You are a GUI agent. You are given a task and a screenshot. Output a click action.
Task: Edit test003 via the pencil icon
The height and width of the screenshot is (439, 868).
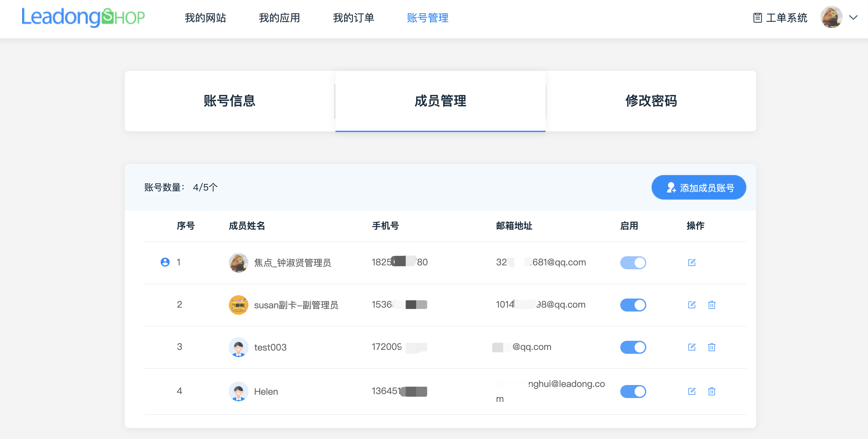click(692, 347)
